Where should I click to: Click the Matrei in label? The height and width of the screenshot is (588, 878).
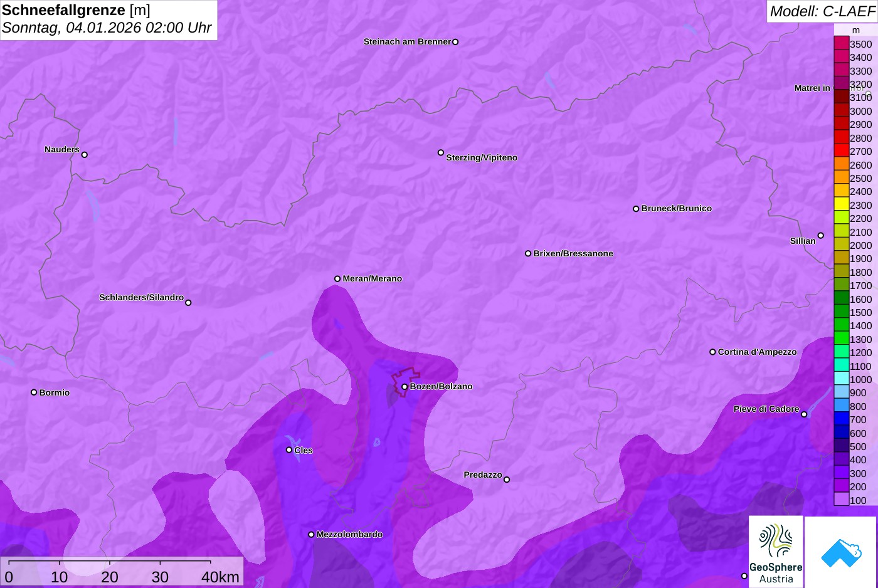pyautogui.click(x=812, y=88)
